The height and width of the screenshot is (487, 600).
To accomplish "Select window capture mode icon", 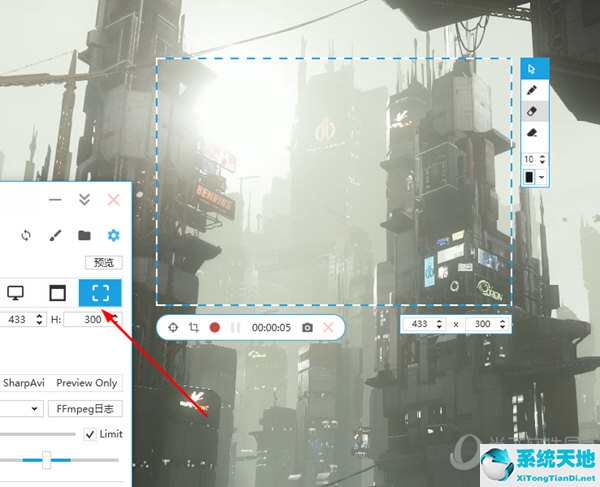I will (x=57, y=293).
